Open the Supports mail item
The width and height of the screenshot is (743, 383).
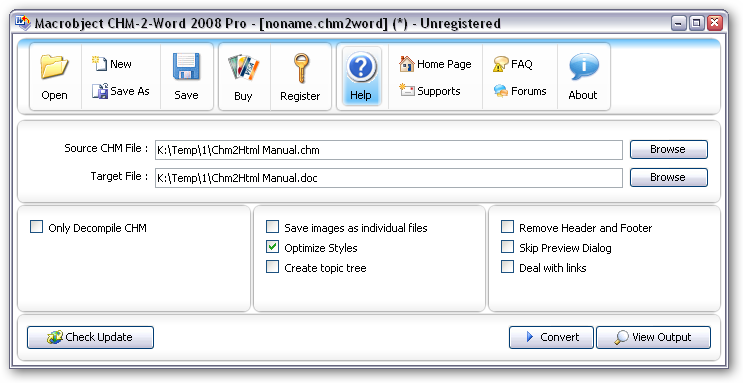[429, 91]
